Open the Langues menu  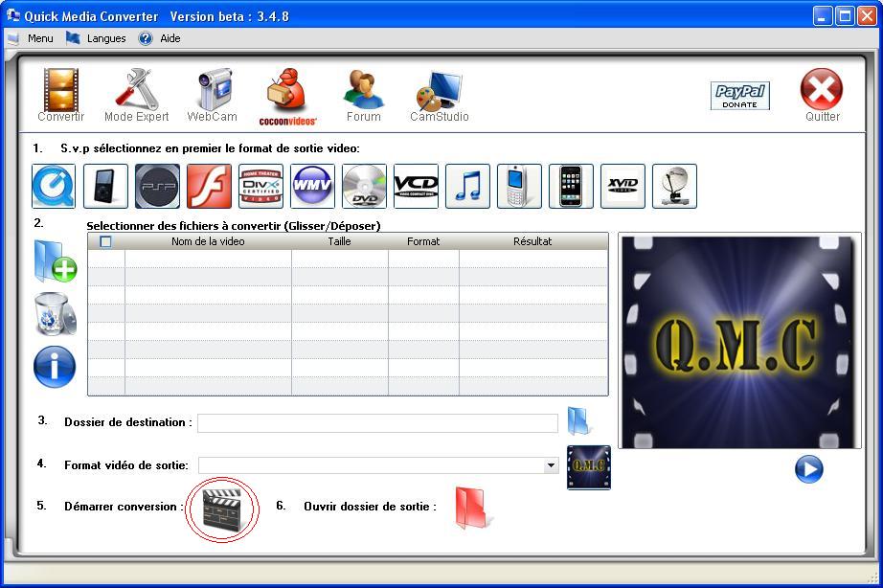(x=106, y=38)
